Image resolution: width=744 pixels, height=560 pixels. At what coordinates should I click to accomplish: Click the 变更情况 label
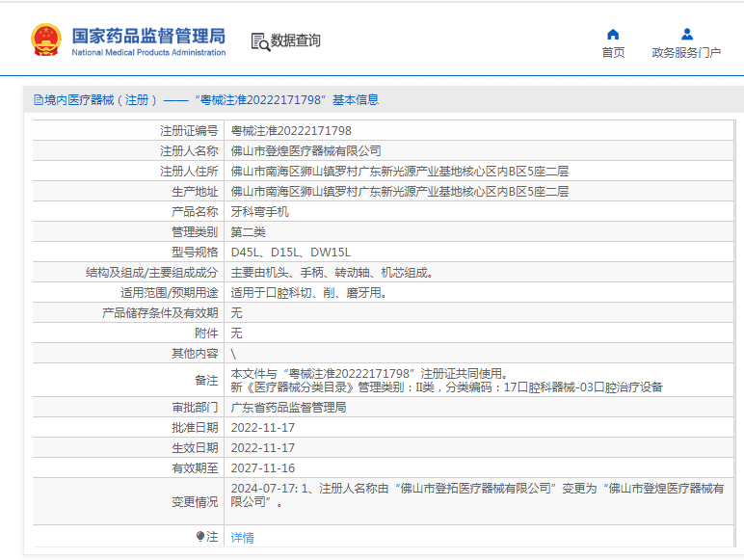[195, 501]
